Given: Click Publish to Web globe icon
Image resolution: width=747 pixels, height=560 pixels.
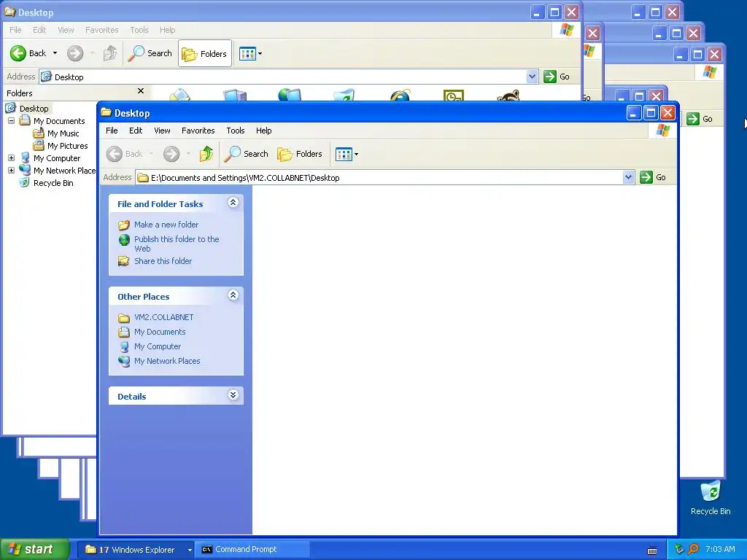Looking at the screenshot, I should (124, 239).
